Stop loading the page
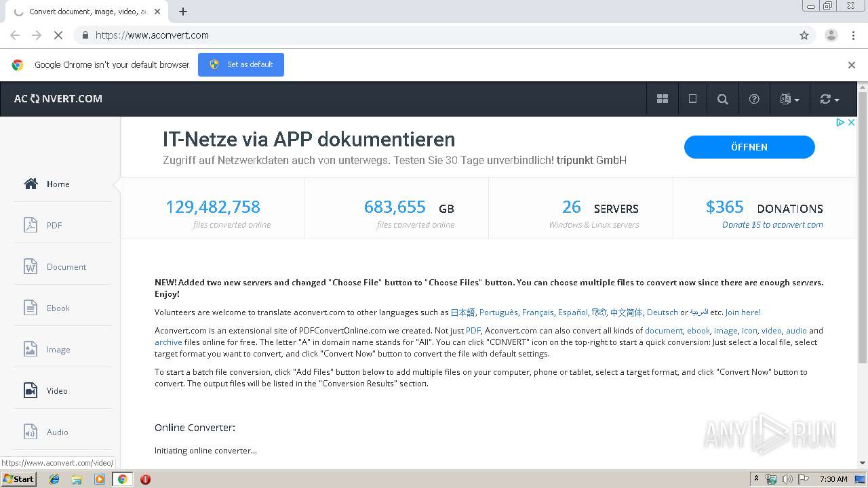The image size is (868, 488). tap(57, 35)
